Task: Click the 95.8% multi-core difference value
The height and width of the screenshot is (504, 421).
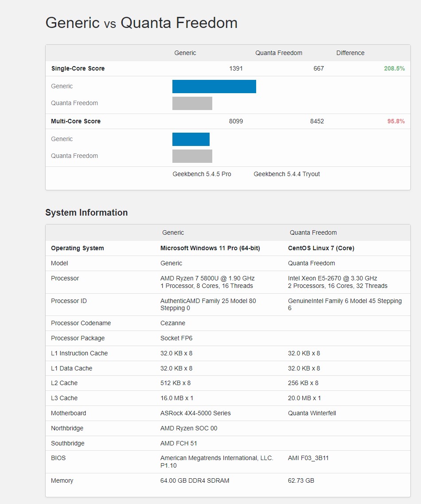Action: tap(396, 122)
